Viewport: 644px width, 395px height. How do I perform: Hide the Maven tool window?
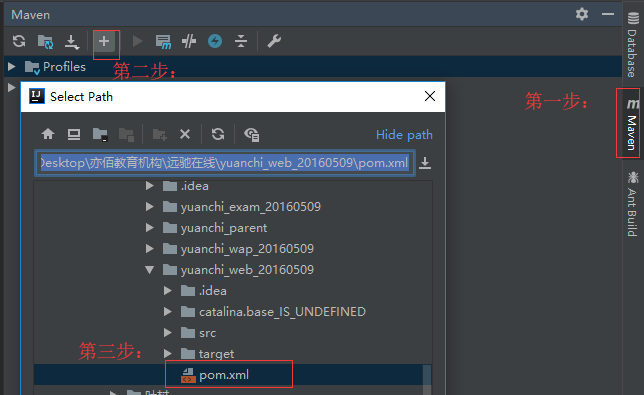pos(608,14)
